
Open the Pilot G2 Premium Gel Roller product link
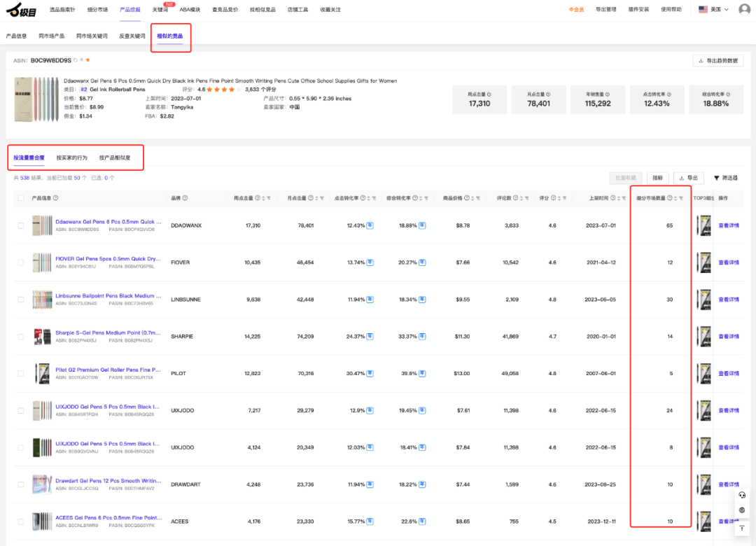tap(108, 370)
